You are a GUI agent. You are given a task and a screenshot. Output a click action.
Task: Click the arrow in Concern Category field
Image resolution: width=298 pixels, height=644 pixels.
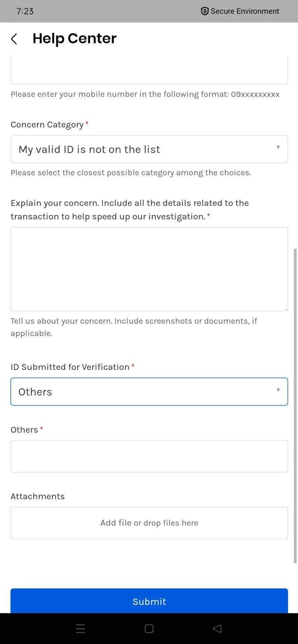tap(278, 147)
